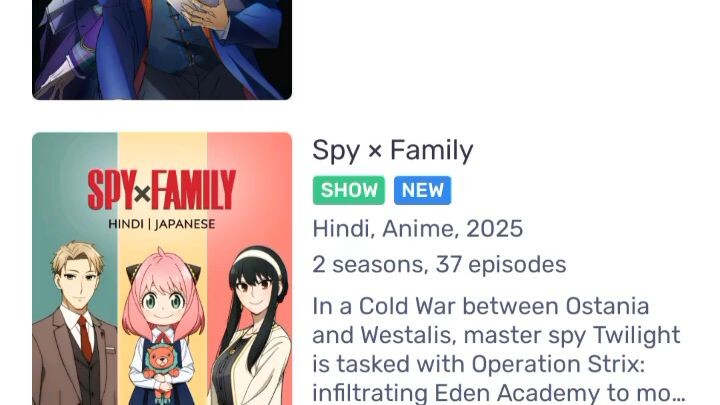Open the Spy × Family title link

click(393, 151)
